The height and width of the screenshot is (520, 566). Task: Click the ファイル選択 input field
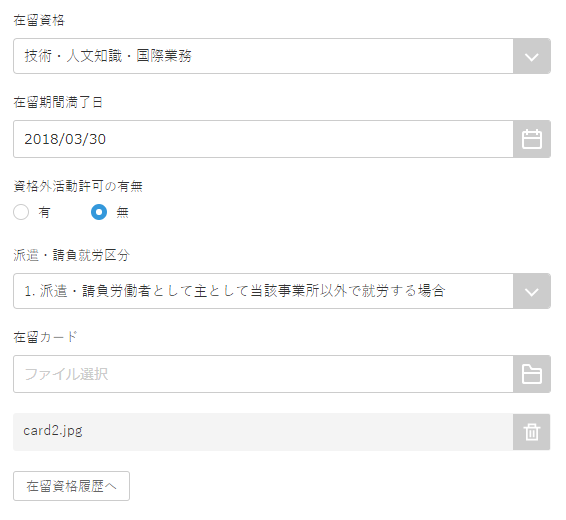pos(263,374)
